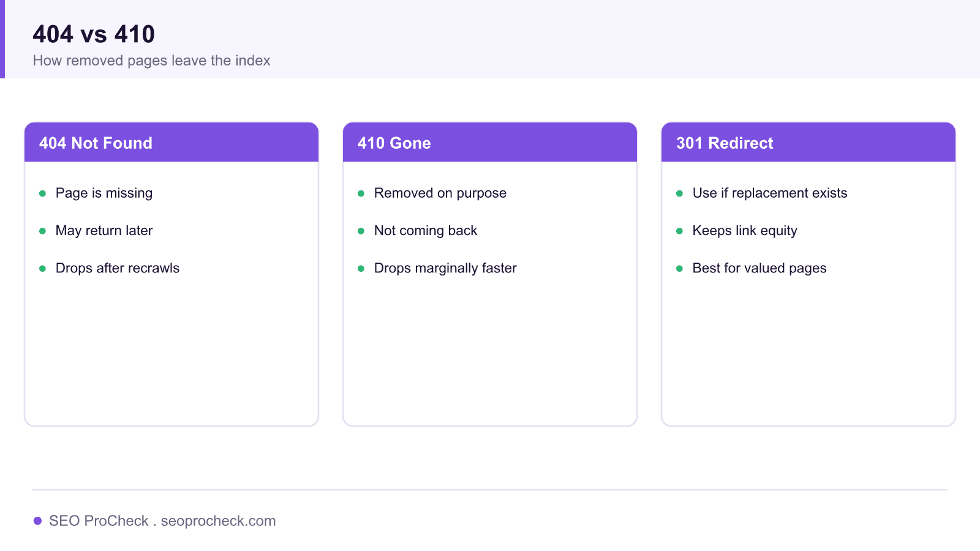Select the 'Removed on purpose' bullet text
The height and width of the screenshot is (551, 980).
point(440,193)
